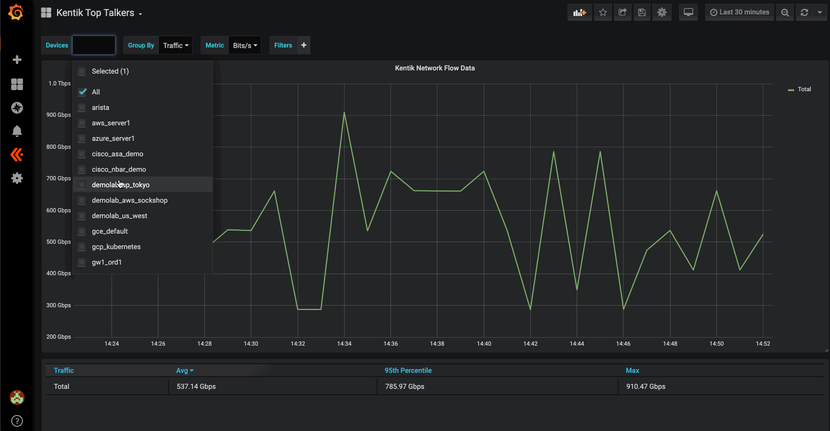Open the Kentik Top Talkers dashboard dropdown
Screen dimensions: 830x431
[99, 13]
